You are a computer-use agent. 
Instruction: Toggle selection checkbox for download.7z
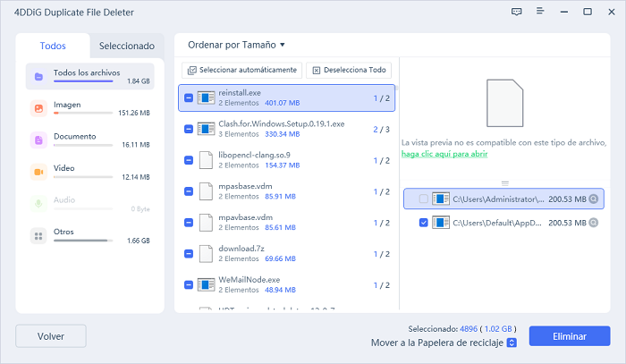pyautogui.click(x=189, y=253)
